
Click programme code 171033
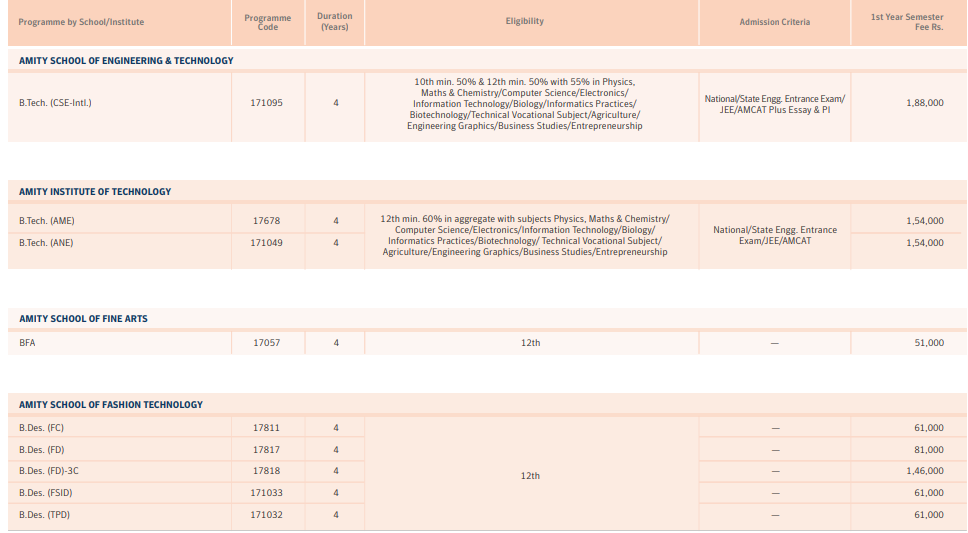(266, 493)
